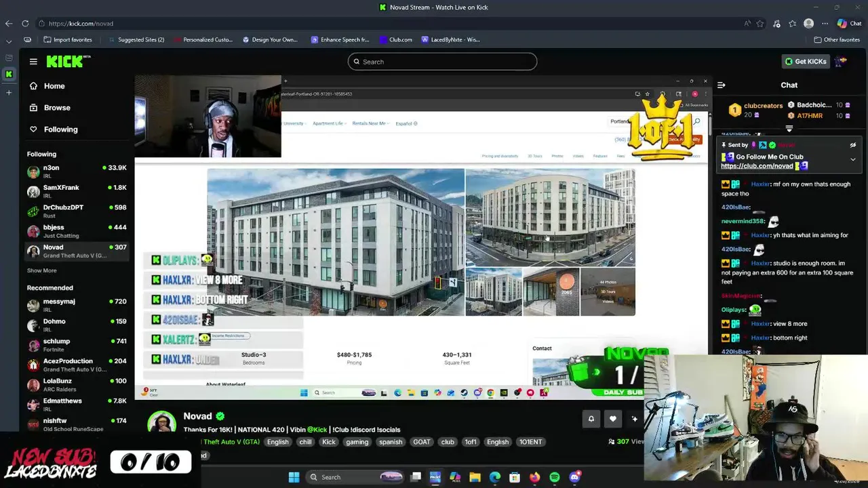Open nishftw's recommended channel
This screenshot has width=868, height=488.
coord(77,424)
